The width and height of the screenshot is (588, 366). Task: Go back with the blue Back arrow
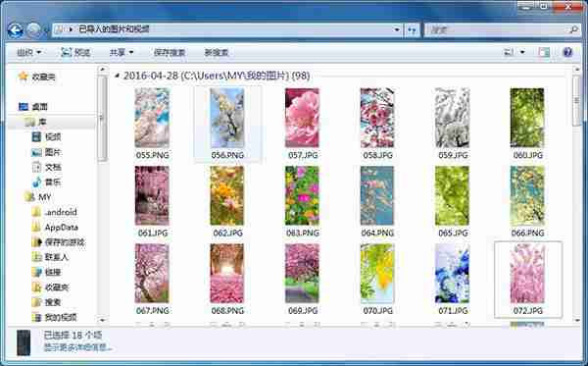click(x=16, y=30)
